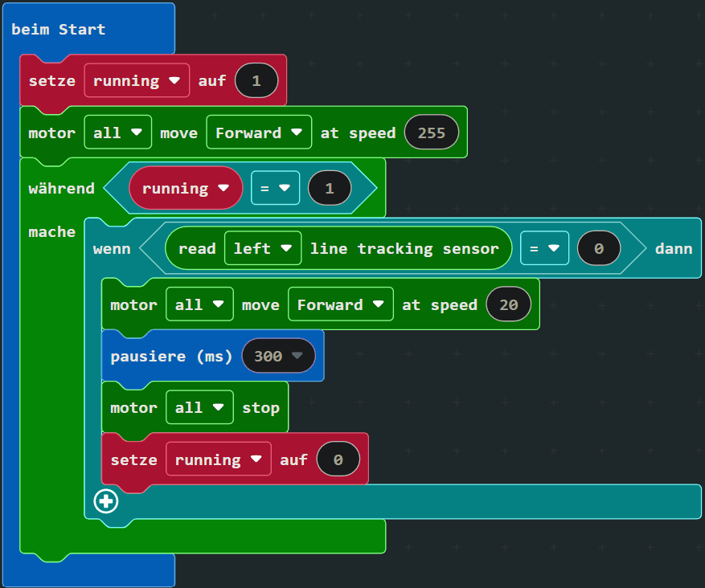Open the equals dropdown in the wenn condition
The width and height of the screenshot is (705, 588).
point(544,248)
